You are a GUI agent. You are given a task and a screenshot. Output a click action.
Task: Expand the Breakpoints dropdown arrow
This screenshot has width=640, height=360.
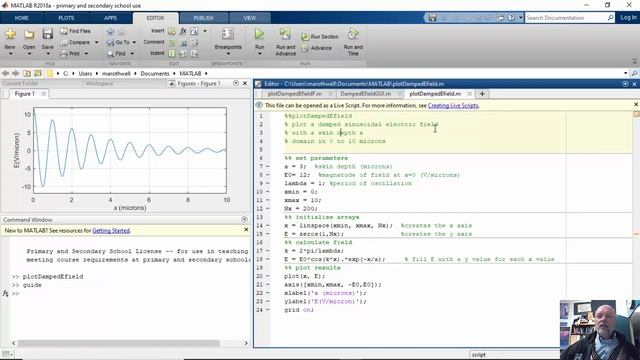228,54
